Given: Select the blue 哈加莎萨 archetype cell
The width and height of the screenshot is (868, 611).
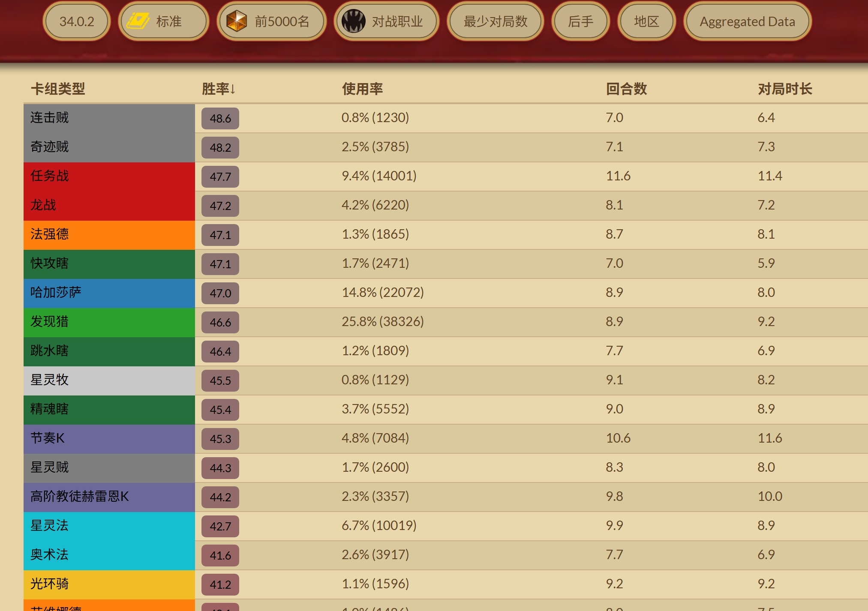Looking at the screenshot, I should [109, 293].
